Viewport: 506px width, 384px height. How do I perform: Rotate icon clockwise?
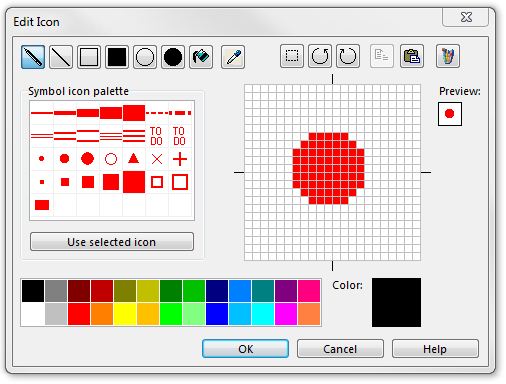tap(348, 56)
